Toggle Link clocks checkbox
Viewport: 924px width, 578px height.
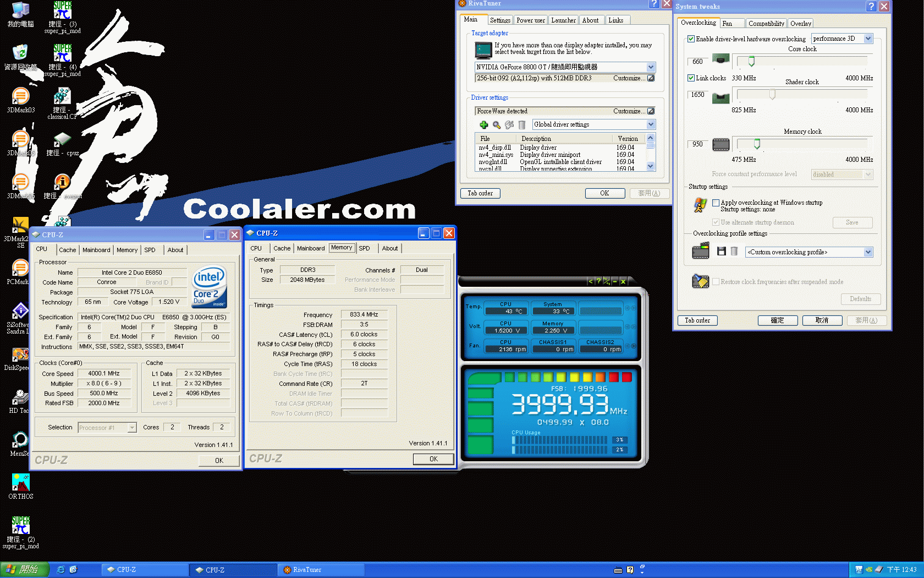[691, 78]
